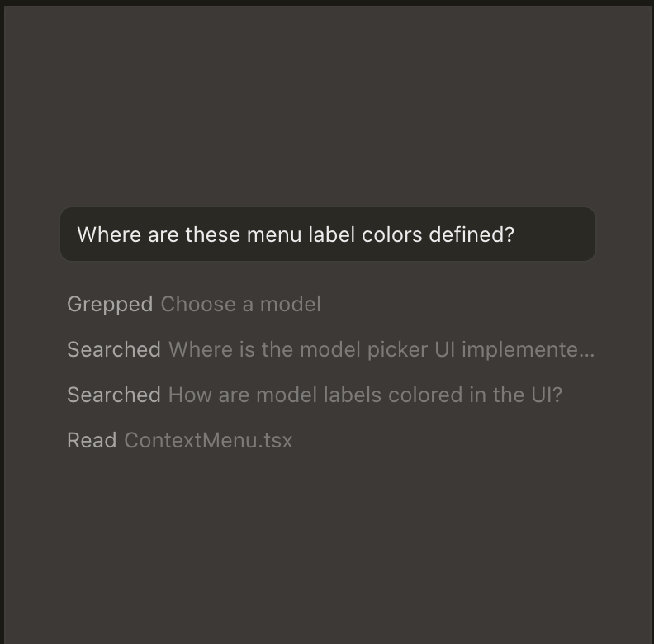This screenshot has width=654, height=644.
Task: Click the ellipsis ending the truncated search query
Action: click(x=586, y=350)
